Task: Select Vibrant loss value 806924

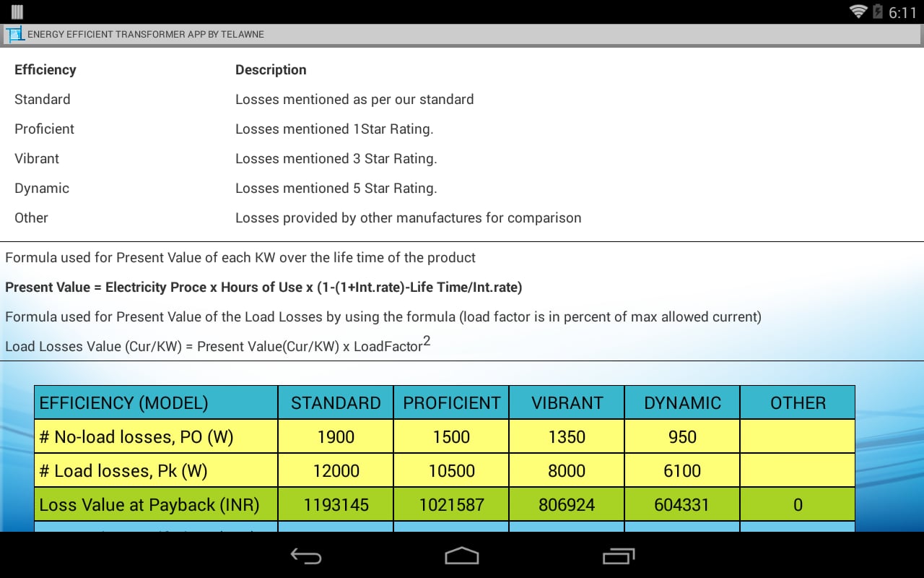Action: [x=567, y=504]
